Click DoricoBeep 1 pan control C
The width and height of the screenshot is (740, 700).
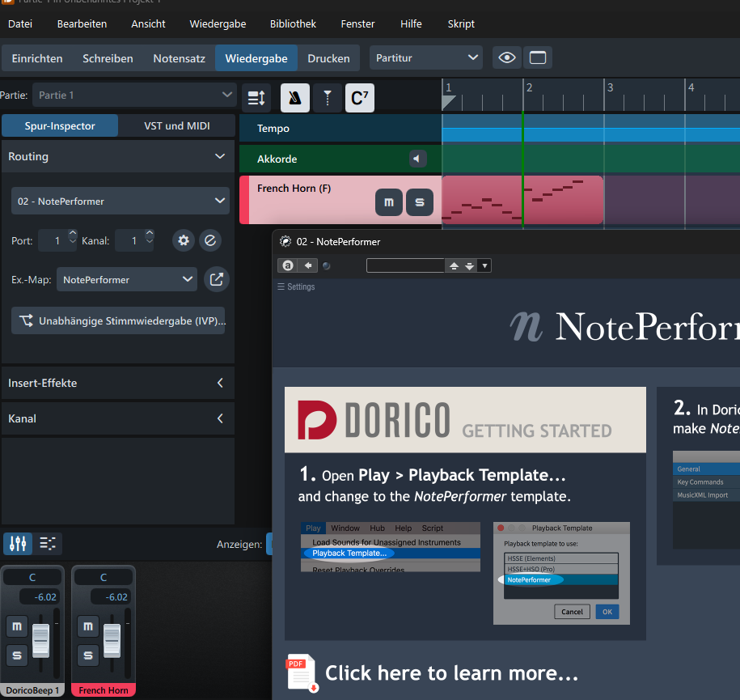click(x=32, y=578)
